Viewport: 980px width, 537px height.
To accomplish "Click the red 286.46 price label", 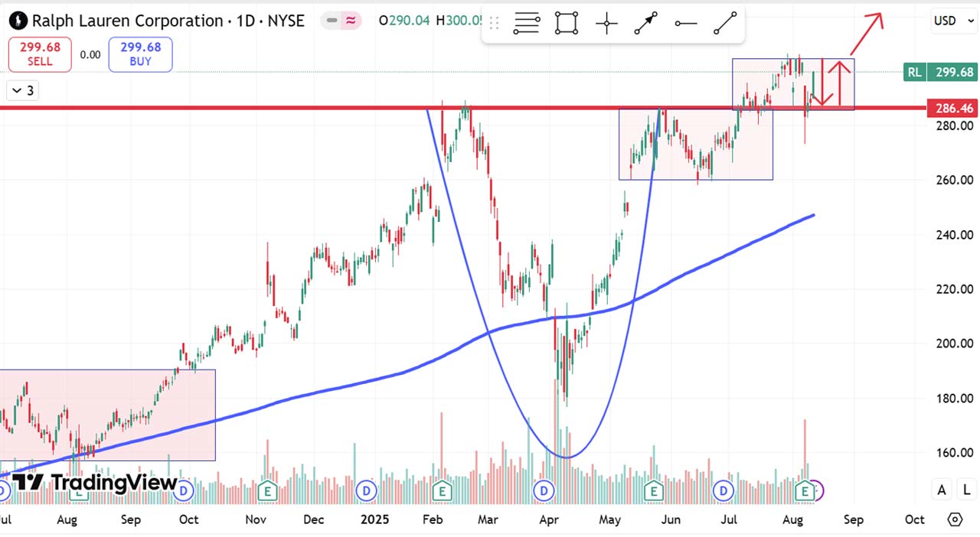I will [953, 109].
